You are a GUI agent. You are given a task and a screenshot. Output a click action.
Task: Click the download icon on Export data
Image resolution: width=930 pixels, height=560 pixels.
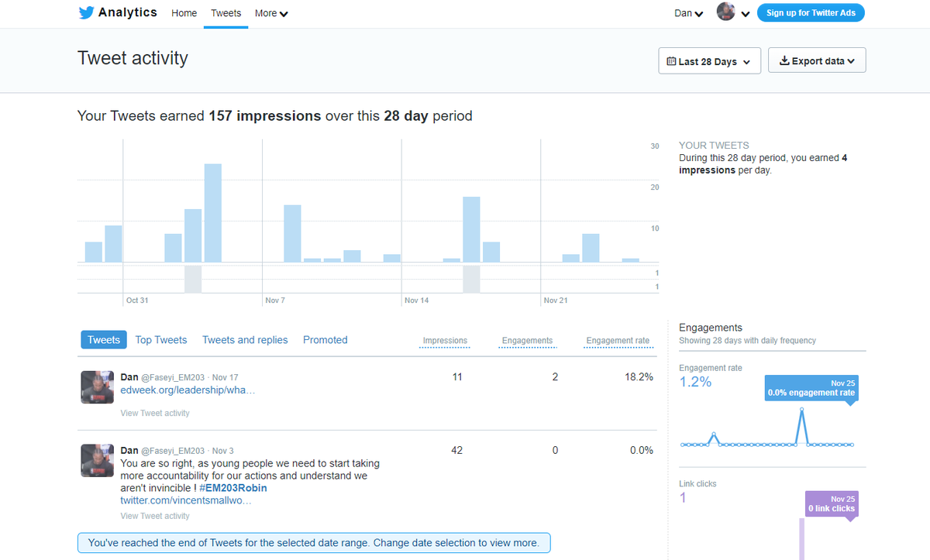pos(784,60)
